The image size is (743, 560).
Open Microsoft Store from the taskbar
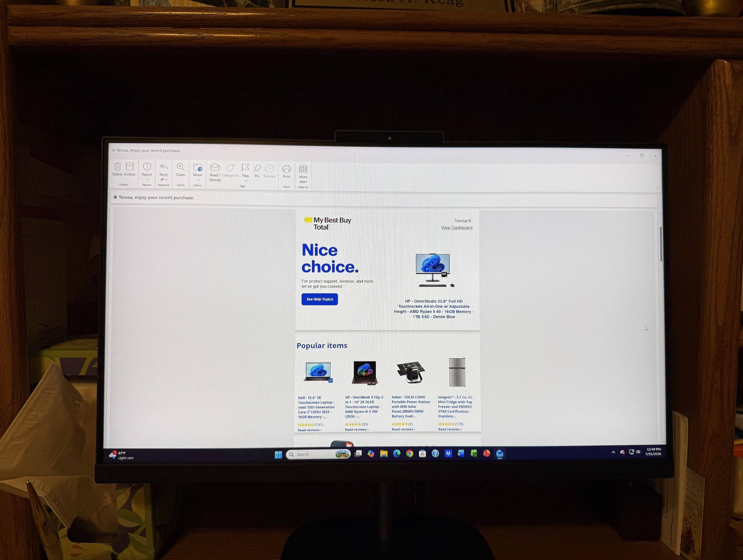tap(423, 454)
